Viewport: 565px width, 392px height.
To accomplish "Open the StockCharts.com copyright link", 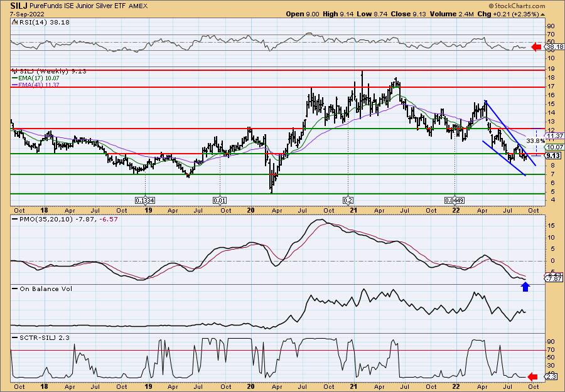I will [517, 6].
